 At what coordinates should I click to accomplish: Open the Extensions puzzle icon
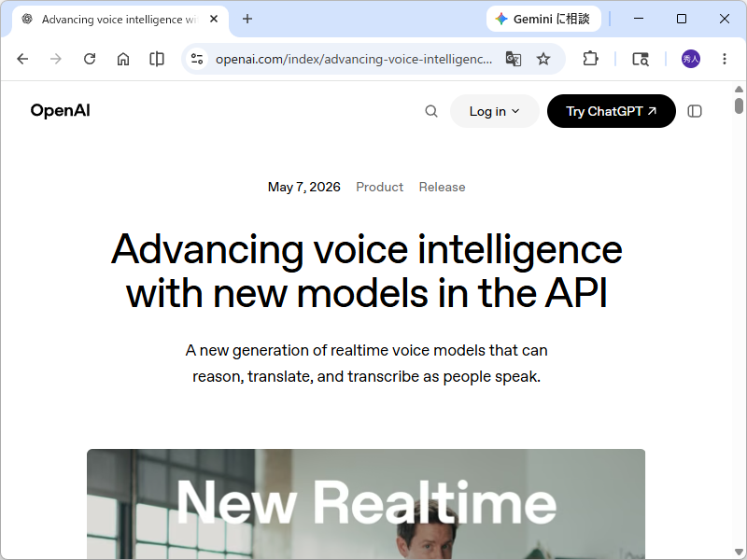point(590,59)
